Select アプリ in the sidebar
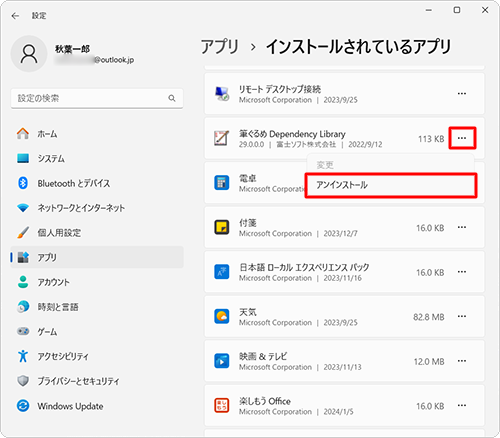 (x=97, y=257)
